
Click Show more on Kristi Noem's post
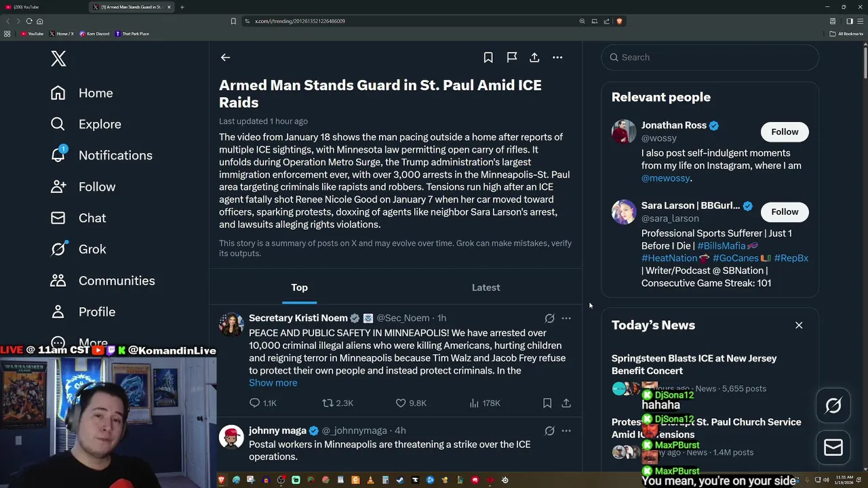tap(273, 383)
